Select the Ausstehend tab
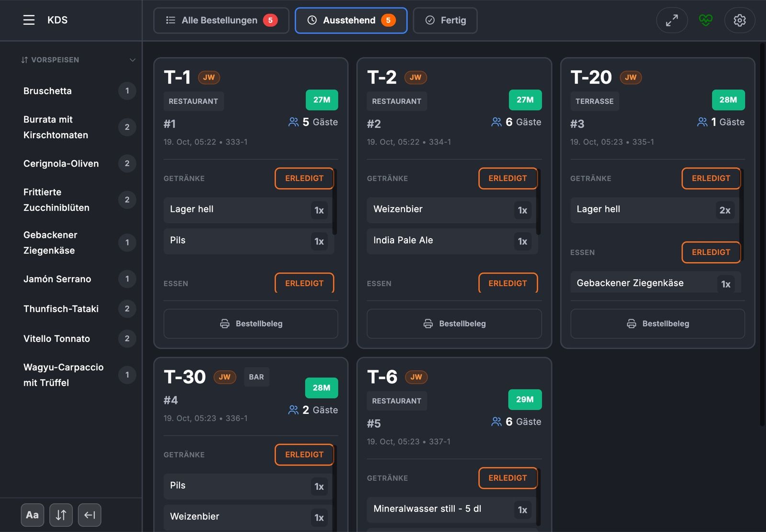Screen dimensions: 766x532 351,20
